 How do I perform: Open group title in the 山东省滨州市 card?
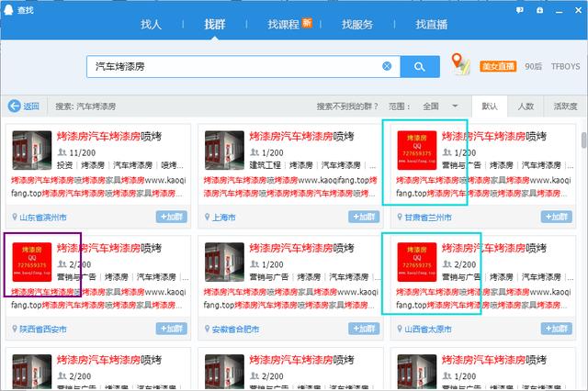click(109, 137)
